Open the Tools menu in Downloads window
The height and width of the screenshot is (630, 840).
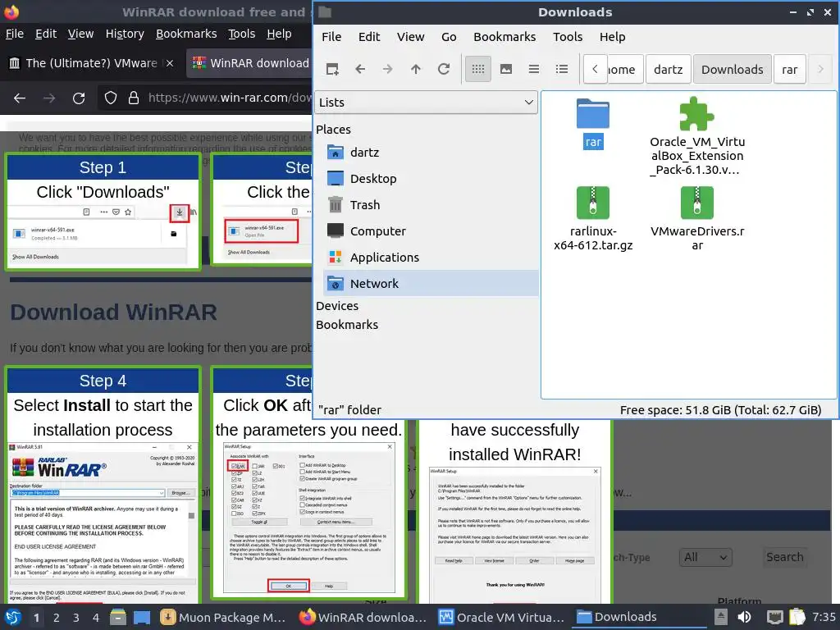click(x=568, y=37)
